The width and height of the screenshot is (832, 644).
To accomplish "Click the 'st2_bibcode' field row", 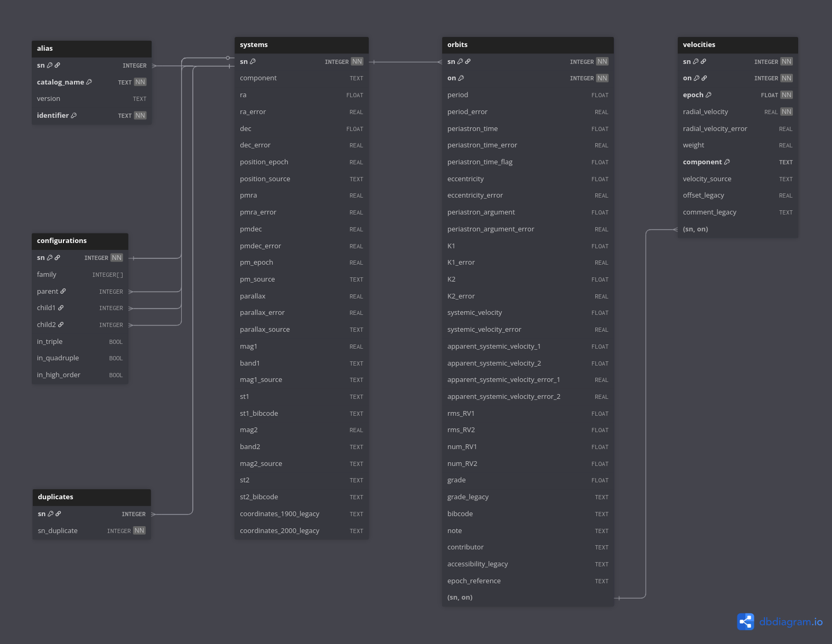I will pyautogui.click(x=302, y=497).
